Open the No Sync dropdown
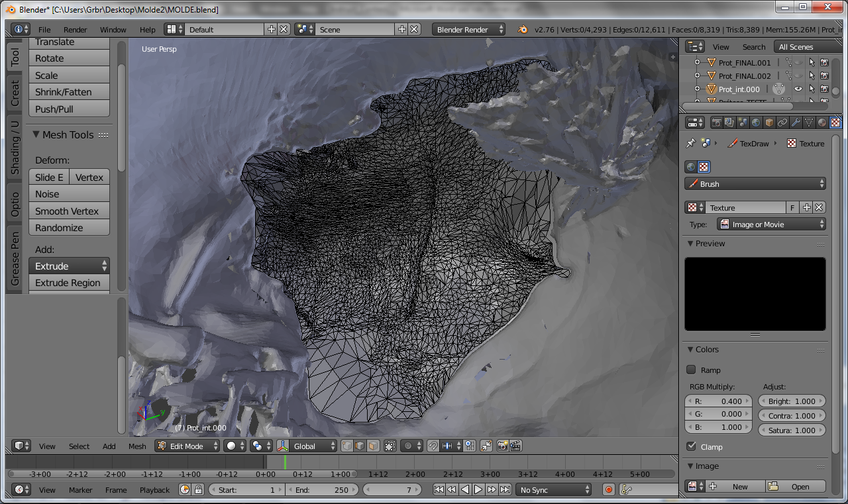Image resolution: width=848 pixels, height=504 pixels. [x=554, y=489]
